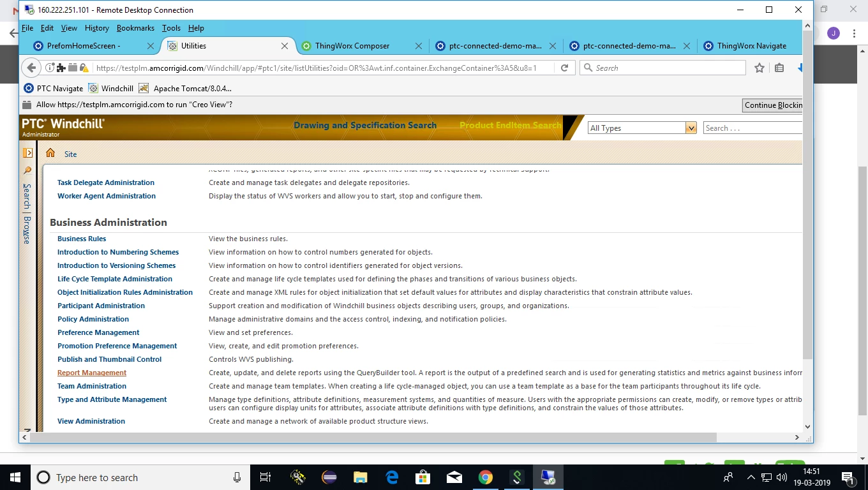868x490 pixels.
Task: Open Participant Administration link
Action: (101, 306)
